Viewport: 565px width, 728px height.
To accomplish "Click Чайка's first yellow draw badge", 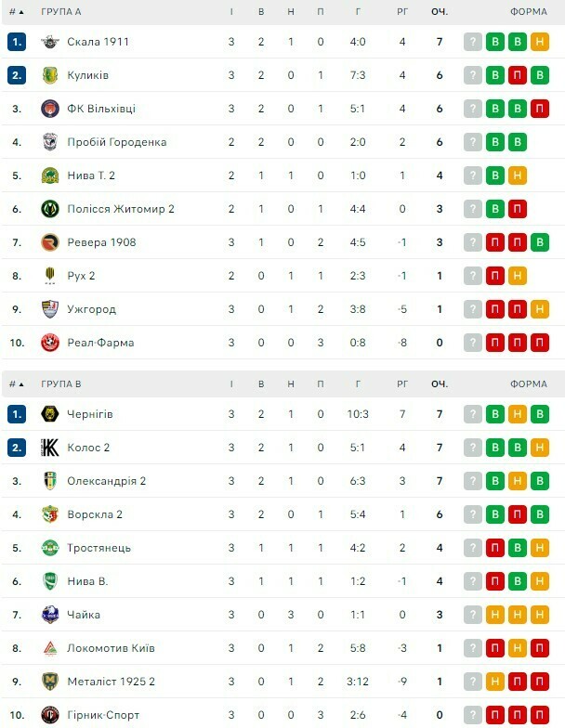I will (x=495, y=615).
